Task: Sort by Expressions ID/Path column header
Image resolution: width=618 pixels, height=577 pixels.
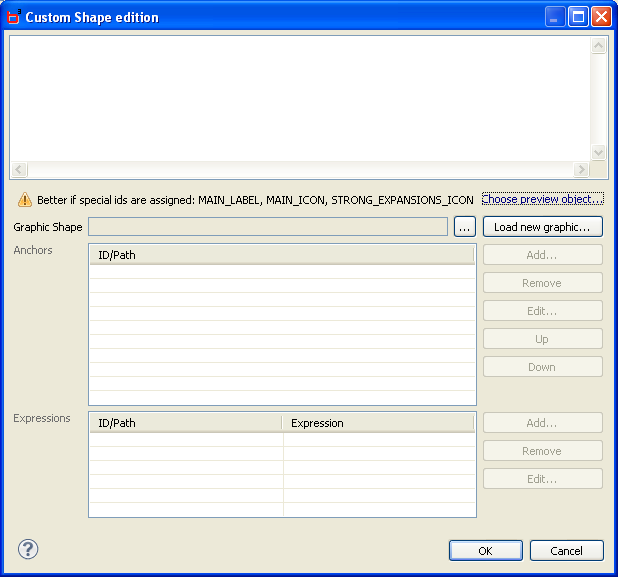Action: click(x=186, y=423)
